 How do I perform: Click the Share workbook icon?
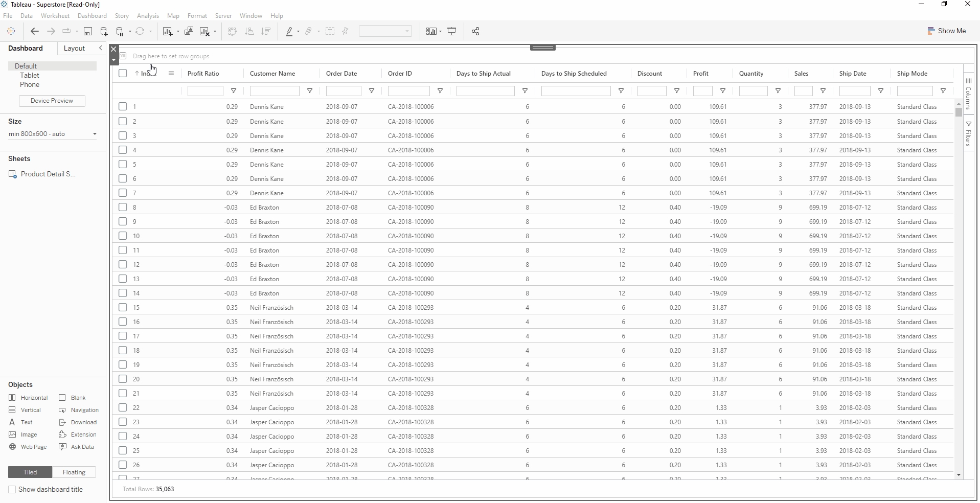pyautogui.click(x=475, y=32)
